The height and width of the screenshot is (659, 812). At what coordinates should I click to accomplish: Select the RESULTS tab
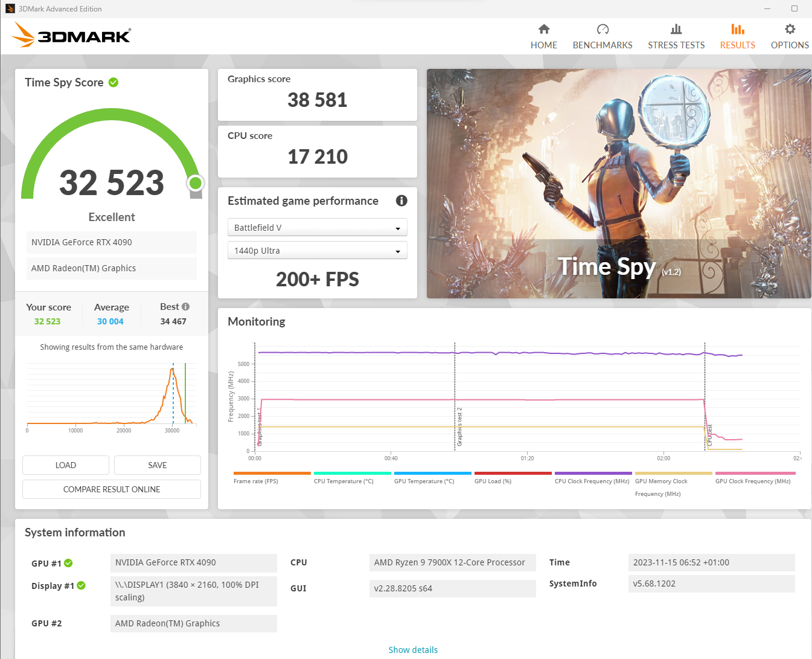pyautogui.click(x=737, y=37)
